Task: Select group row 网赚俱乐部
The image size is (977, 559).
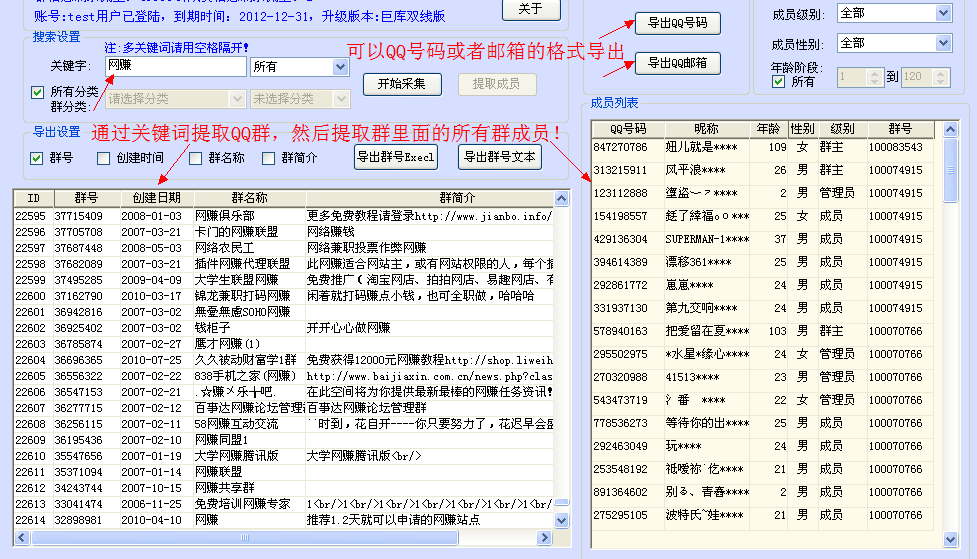Action: click(284, 216)
